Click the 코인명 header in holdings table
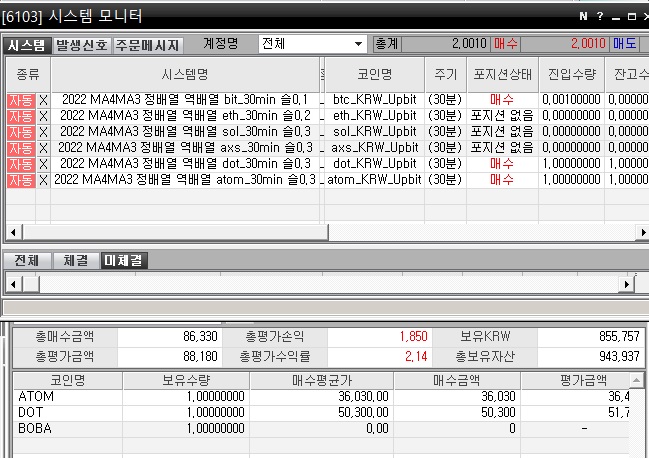649x458 pixels. pos(66,381)
